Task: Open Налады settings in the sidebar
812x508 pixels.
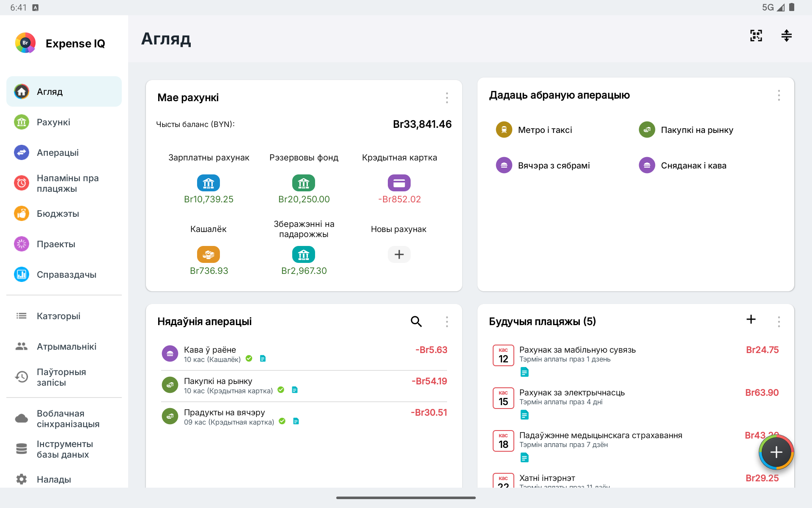Action: (x=64, y=479)
